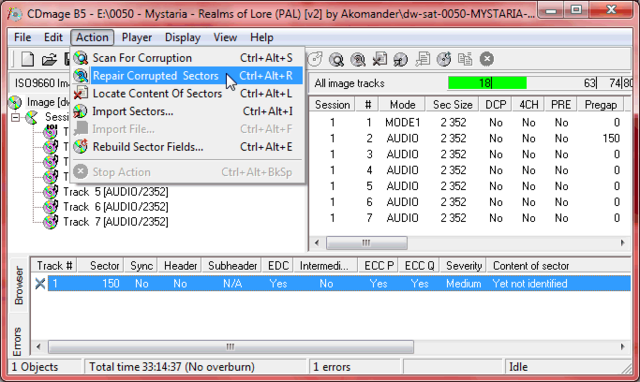Select Track 5 [AUDIO/2352] in tree
The height and width of the screenshot is (382, 640).
pyautogui.click(x=116, y=192)
